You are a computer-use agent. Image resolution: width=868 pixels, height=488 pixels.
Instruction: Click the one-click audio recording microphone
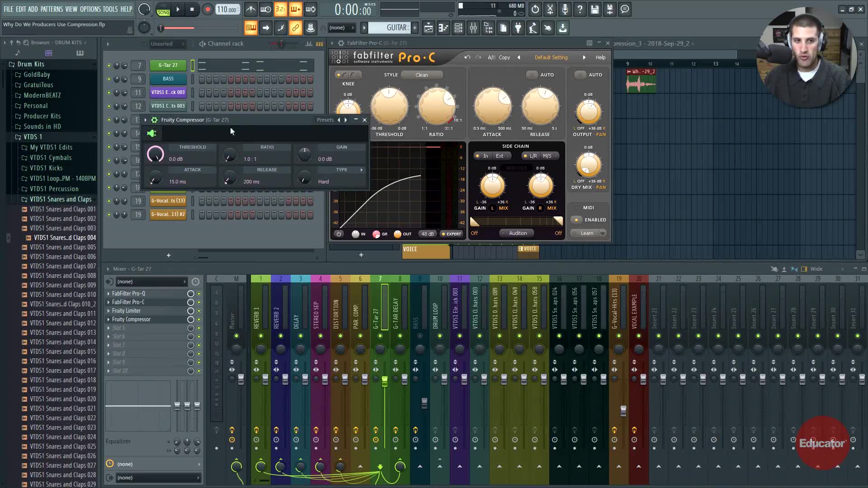(x=565, y=9)
